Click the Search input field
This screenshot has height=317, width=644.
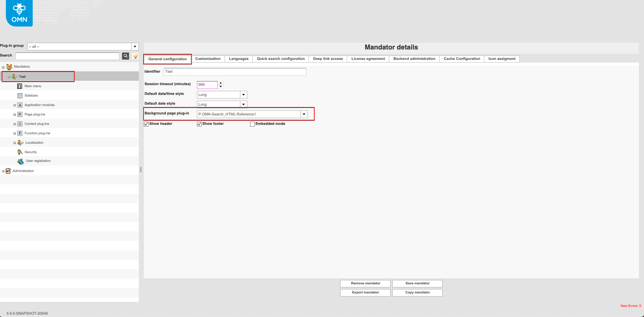67,56
